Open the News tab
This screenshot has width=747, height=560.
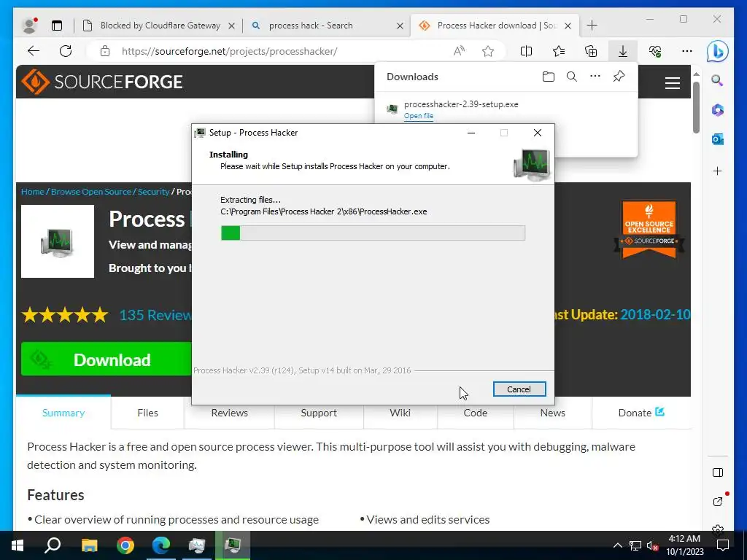click(x=553, y=413)
